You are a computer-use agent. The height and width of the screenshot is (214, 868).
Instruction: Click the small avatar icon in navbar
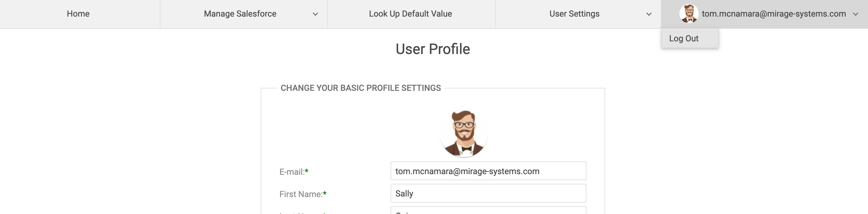pos(689,14)
